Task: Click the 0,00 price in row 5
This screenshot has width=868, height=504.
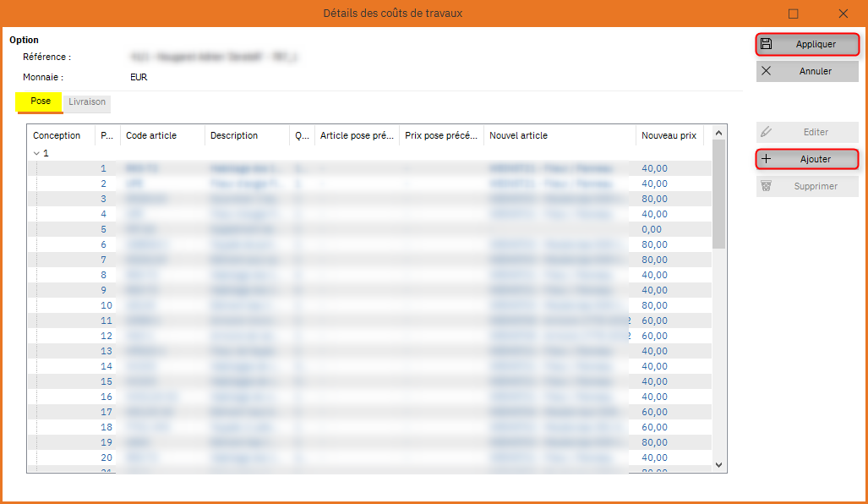Action: (652, 229)
